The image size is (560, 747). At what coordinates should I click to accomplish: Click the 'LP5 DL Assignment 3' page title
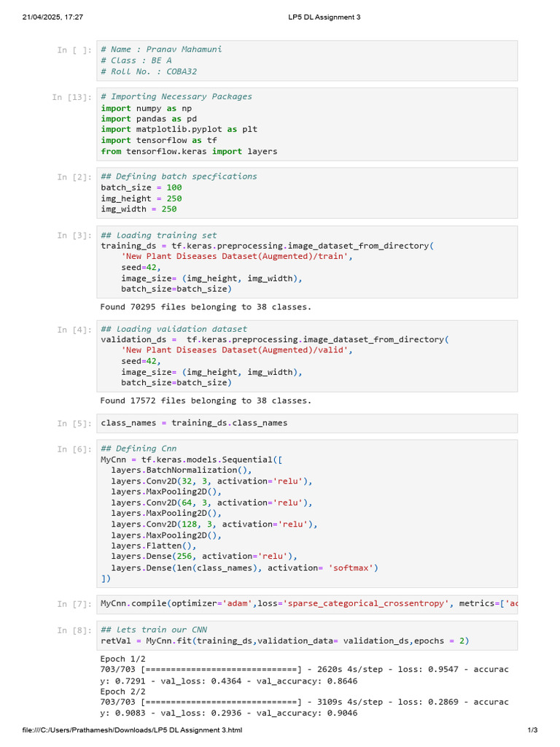[324, 18]
